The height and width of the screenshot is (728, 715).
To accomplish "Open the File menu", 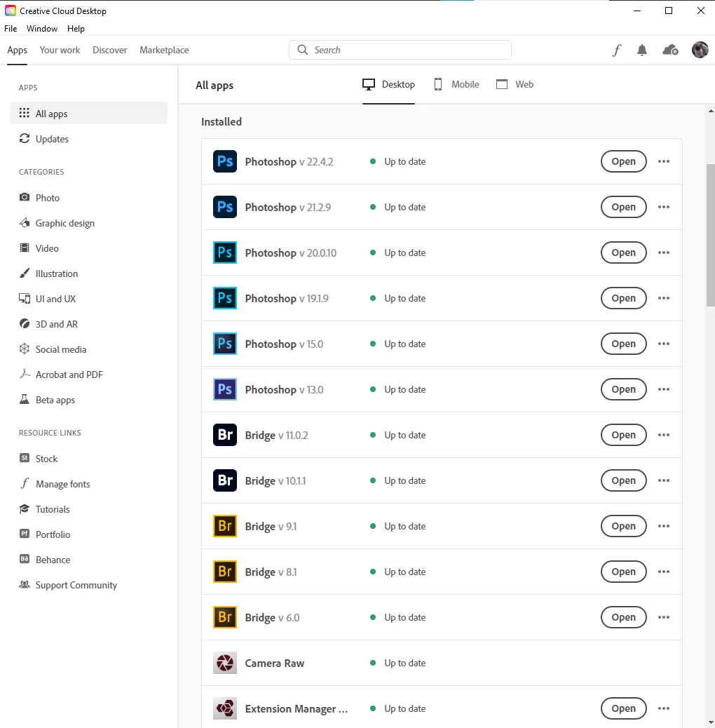I will (x=11, y=29).
